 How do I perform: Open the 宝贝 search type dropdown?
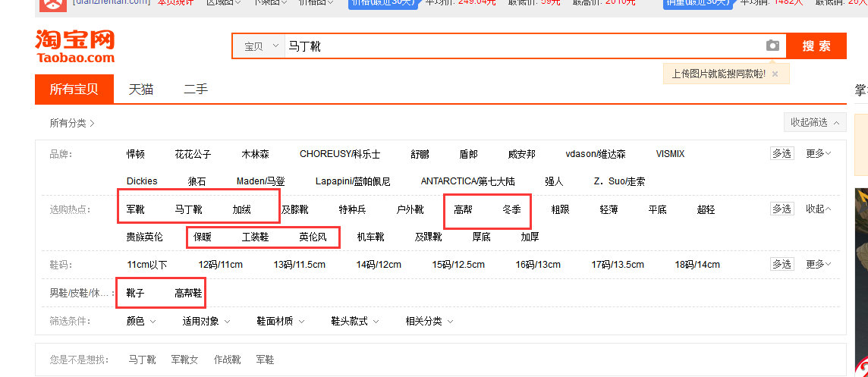coord(260,46)
